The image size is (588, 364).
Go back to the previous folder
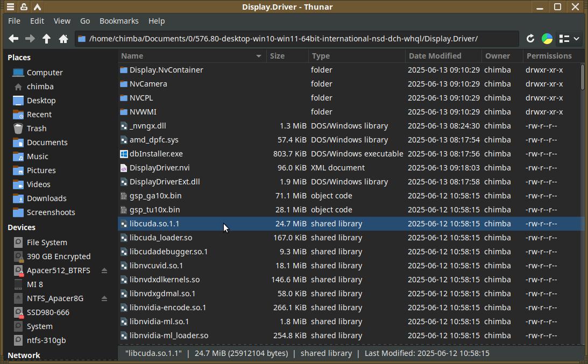pyautogui.click(x=13, y=39)
